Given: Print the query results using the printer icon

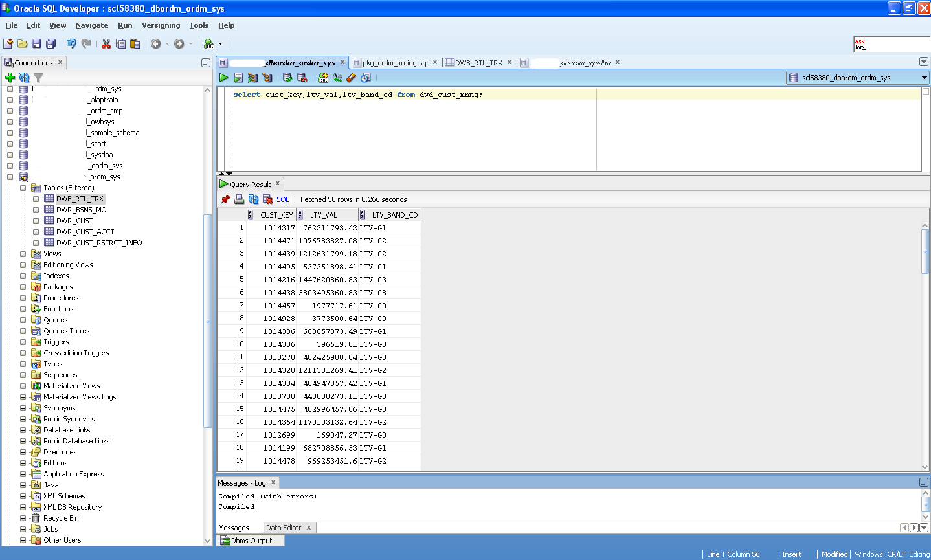Looking at the screenshot, I should point(239,199).
